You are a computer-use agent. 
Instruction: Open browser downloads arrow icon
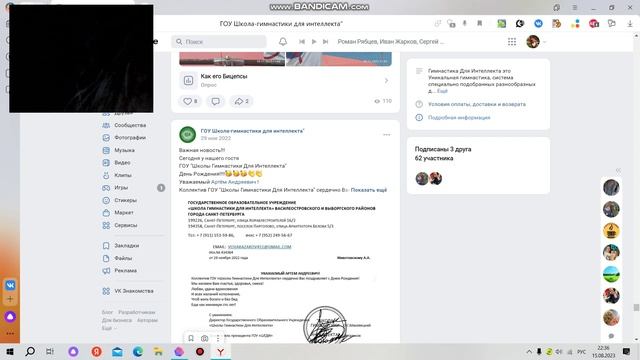coord(630,24)
